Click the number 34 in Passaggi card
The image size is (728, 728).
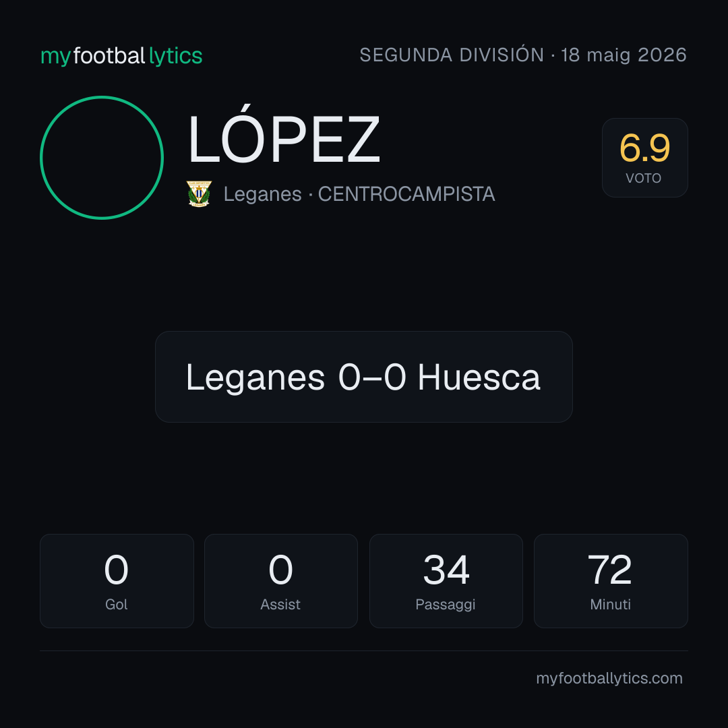pos(446,570)
